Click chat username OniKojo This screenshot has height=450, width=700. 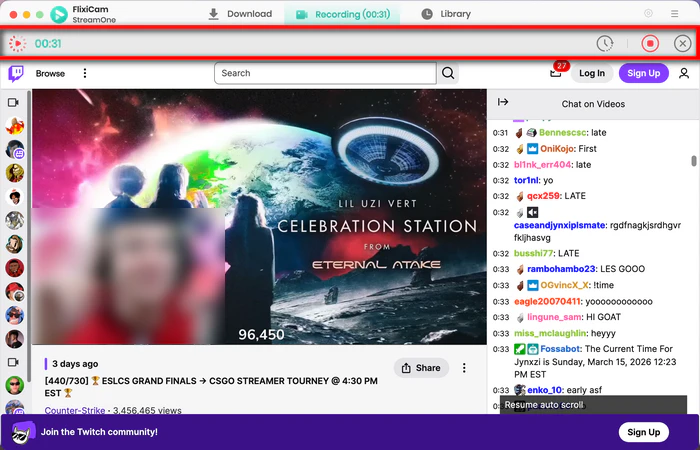pyautogui.click(x=557, y=149)
